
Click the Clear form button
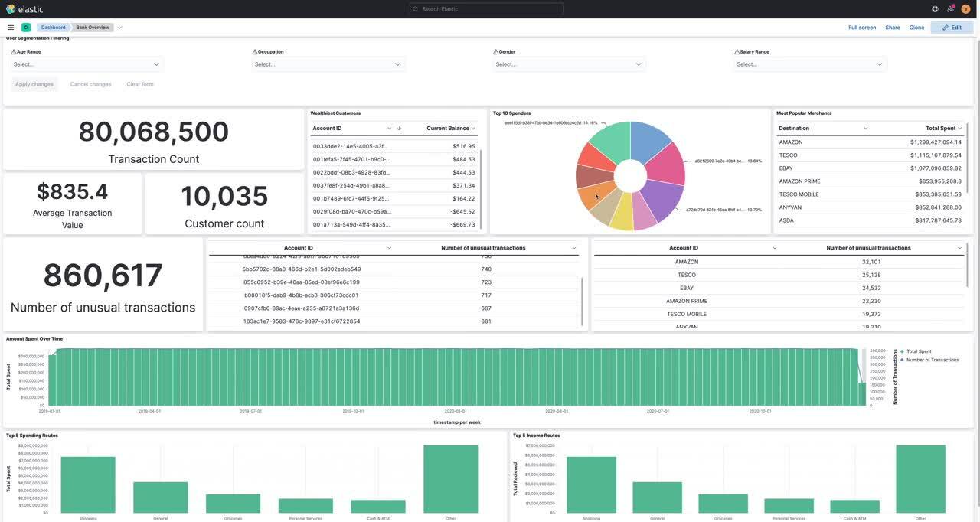(x=140, y=84)
